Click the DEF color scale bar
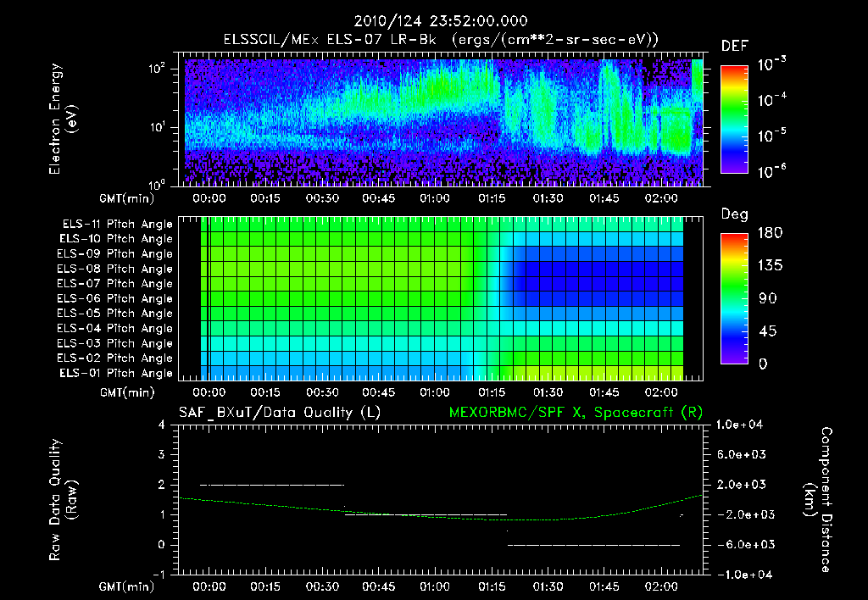 pos(734,119)
